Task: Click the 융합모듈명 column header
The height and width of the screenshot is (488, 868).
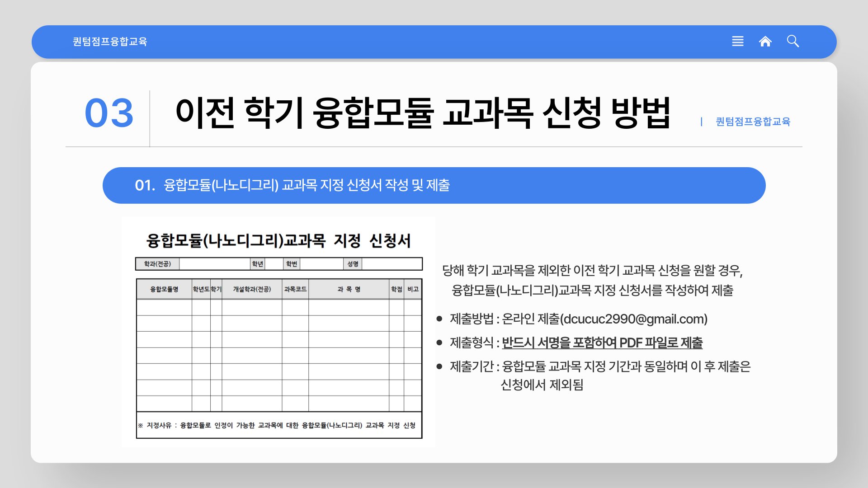Action: click(x=164, y=289)
